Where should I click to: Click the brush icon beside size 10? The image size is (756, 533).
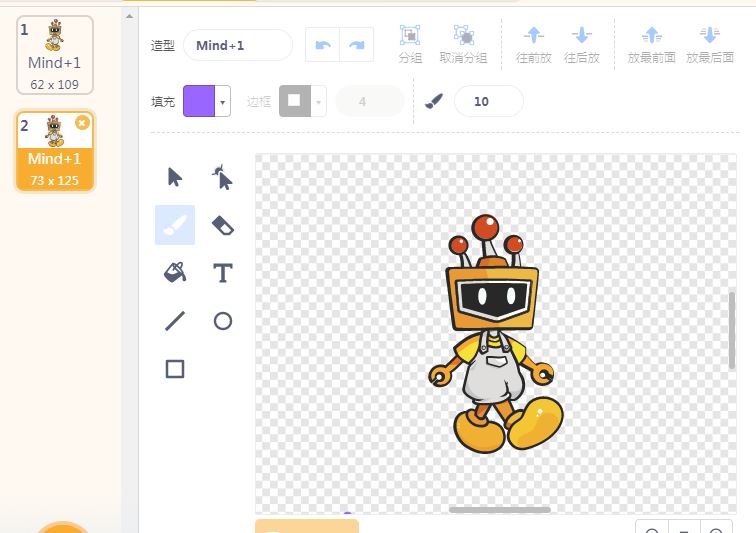tap(433, 101)
